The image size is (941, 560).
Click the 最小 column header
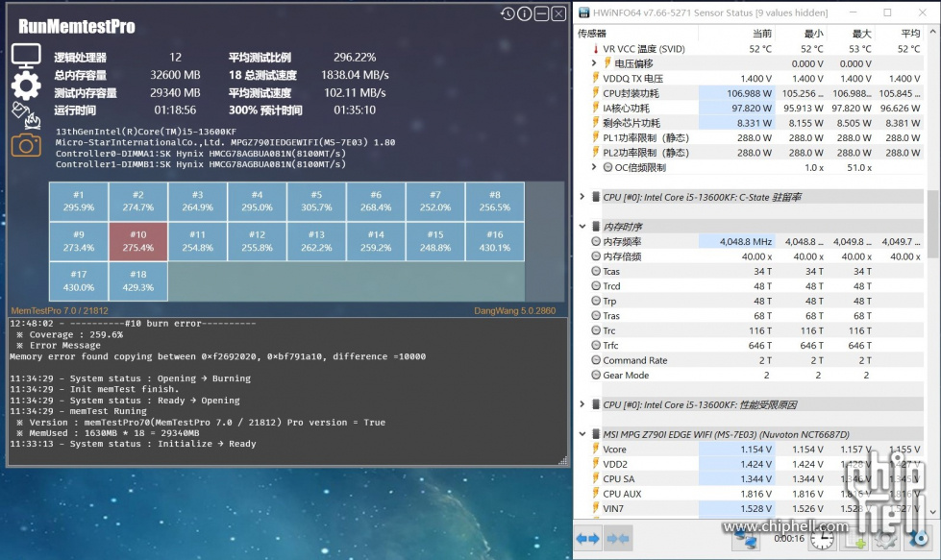click(x=813, y=34)
